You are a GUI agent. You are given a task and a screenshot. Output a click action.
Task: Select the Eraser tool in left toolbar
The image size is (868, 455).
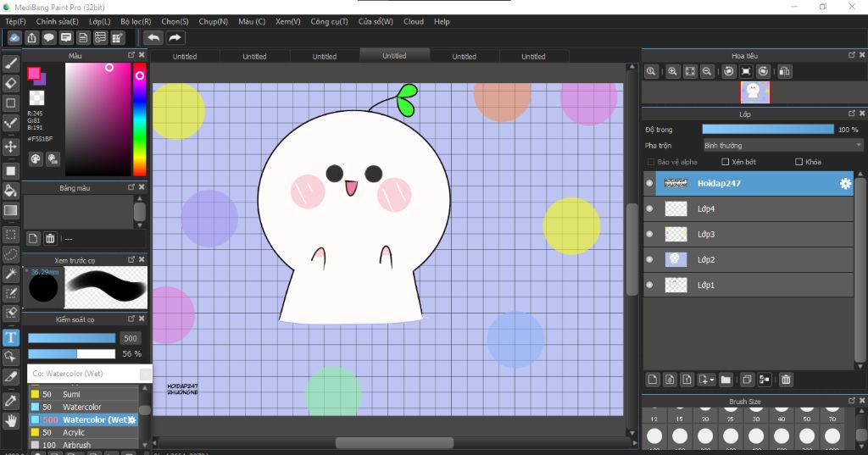pyautogui.click(x=11, y=83)
